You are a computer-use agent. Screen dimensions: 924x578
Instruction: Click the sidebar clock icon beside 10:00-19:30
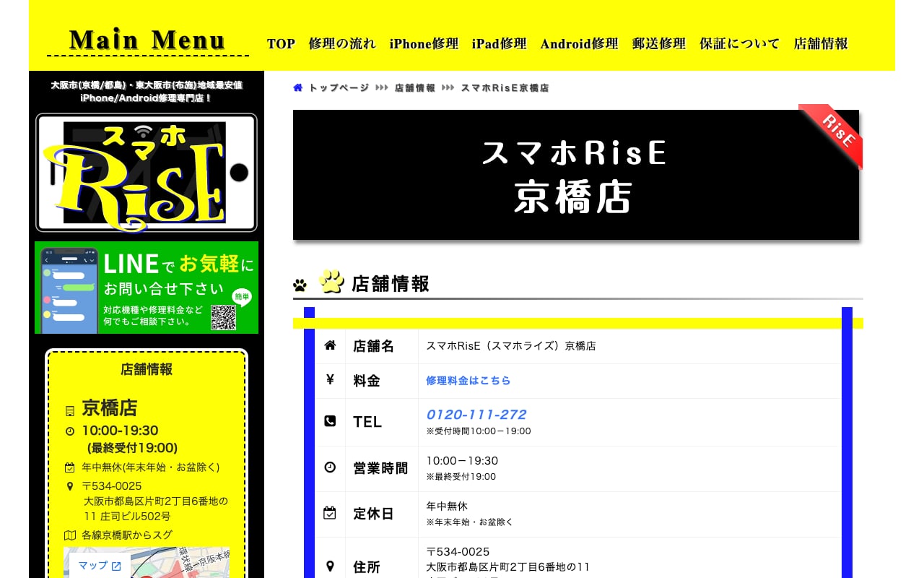pyautogui.click(x=70, y=431)
